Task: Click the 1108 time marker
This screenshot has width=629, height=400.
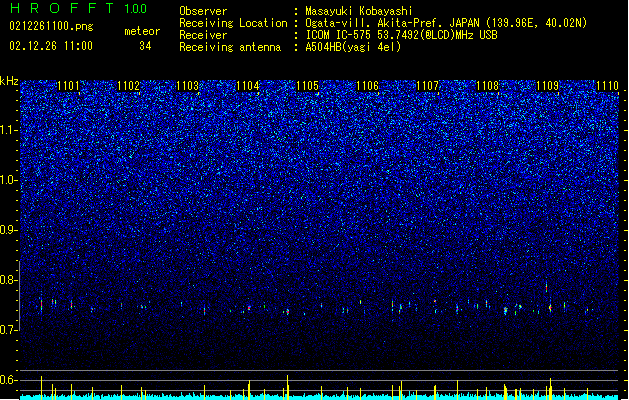Action: 487,86
